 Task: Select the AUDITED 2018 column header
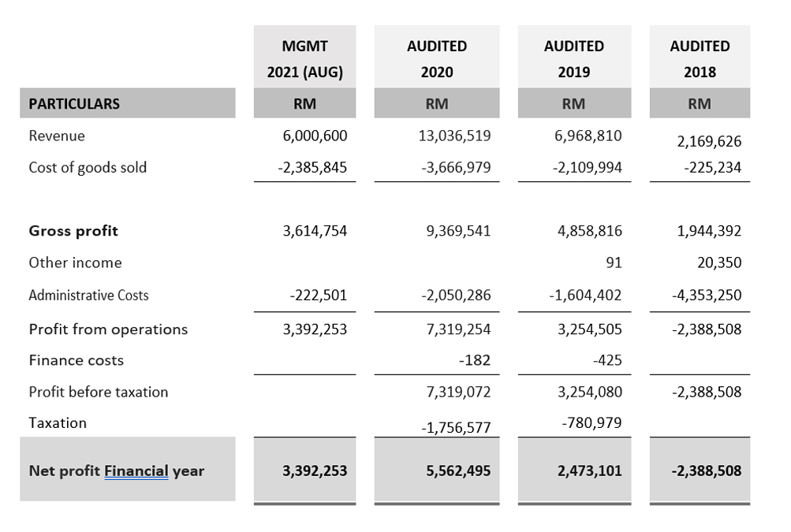[700, 59]
